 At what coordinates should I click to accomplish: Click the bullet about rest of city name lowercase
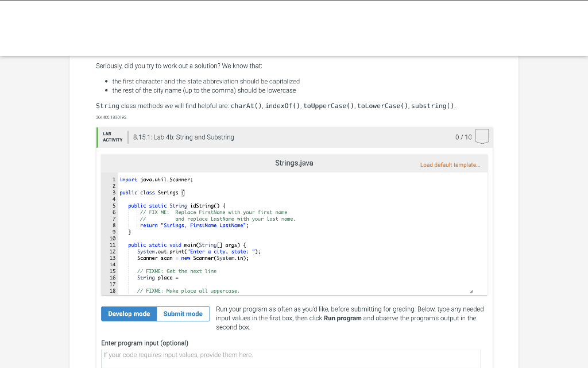[204, 90]
